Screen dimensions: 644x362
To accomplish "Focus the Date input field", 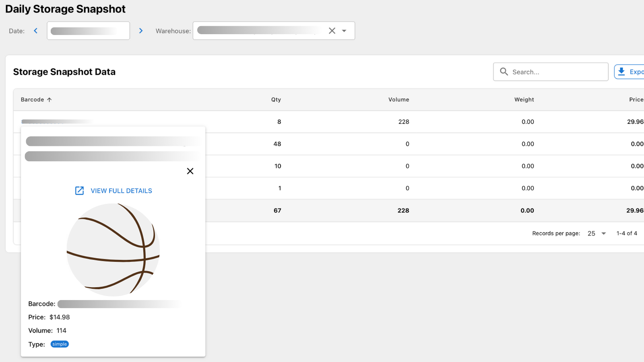I will (88, 31).
